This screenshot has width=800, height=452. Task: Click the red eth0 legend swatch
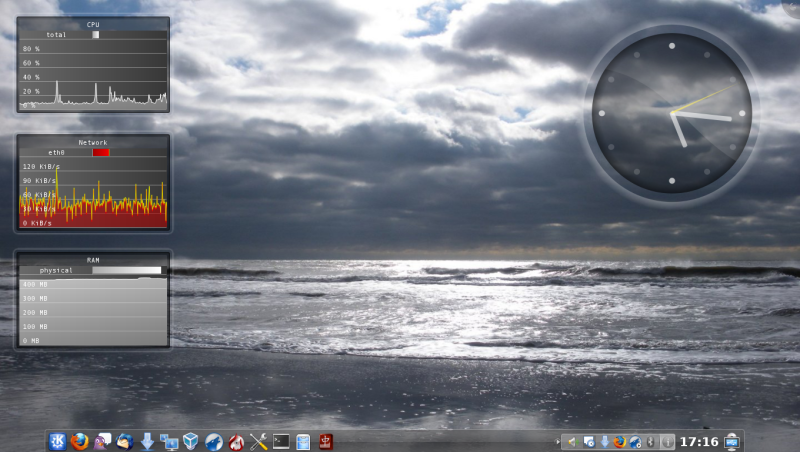[101, 153]
